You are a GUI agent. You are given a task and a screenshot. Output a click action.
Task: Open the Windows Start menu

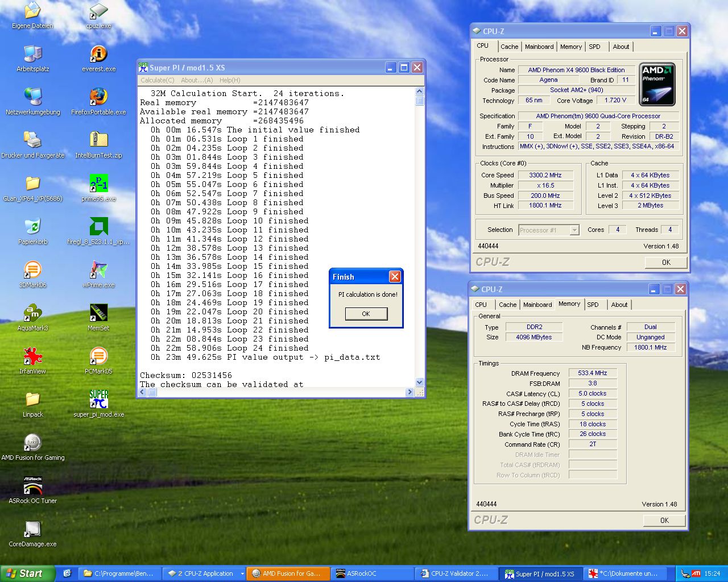click(28, 573)
